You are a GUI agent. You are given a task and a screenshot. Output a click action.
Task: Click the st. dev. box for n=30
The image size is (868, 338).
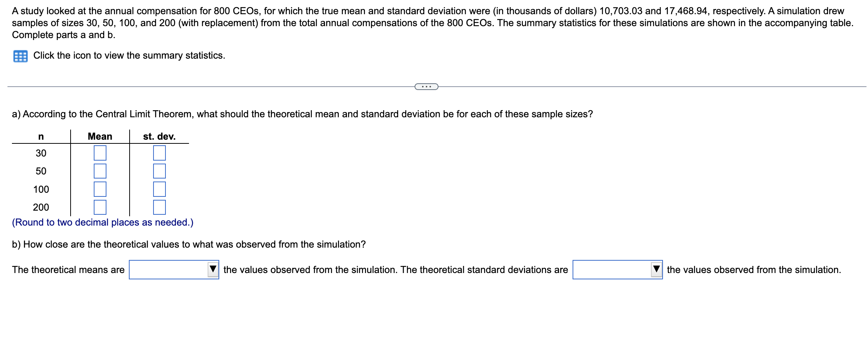point(159,153)
